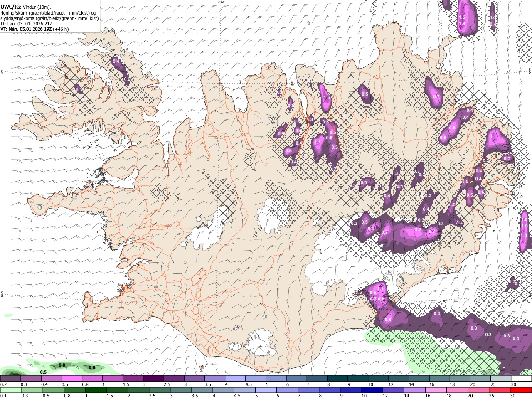
Task: Click the dark teal 8 snow swatch
Action: [337, 379]
